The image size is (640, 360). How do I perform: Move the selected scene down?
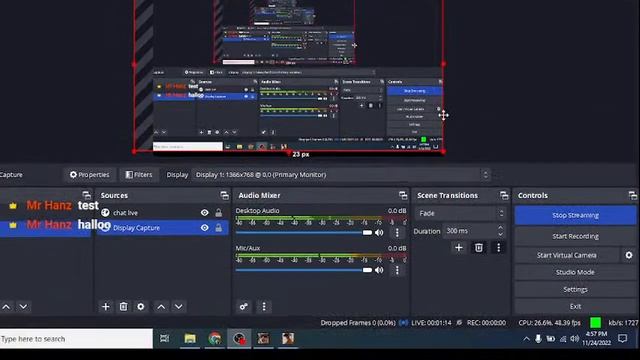click(x=23, y=307)
